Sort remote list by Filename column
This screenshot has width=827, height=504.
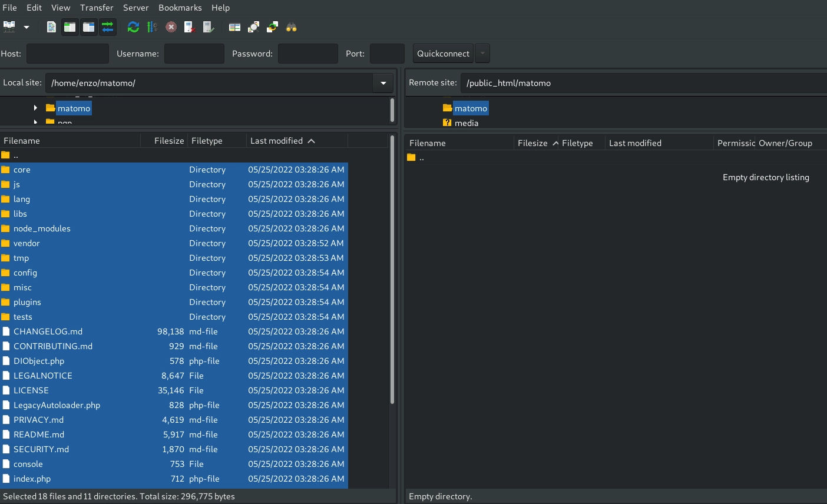click(459, 143)
